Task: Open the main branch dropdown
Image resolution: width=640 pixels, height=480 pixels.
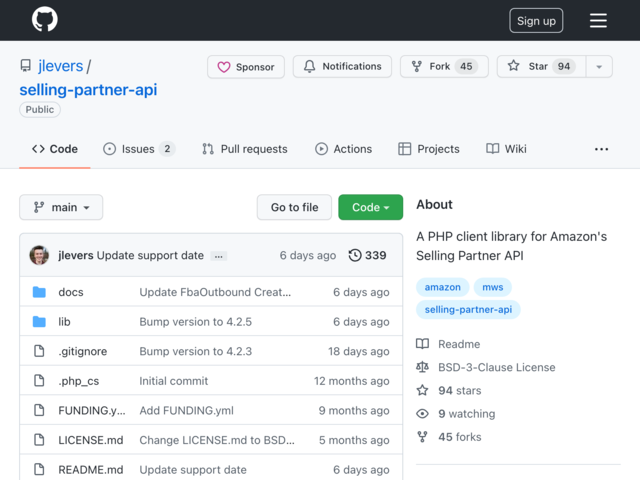Action: point(61,207)
